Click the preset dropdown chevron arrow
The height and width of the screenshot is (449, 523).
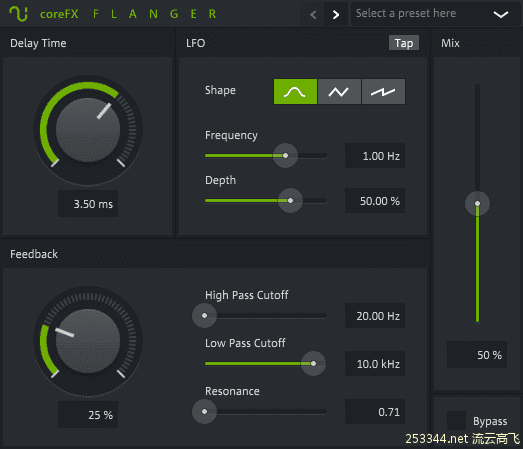[x=501, y=14]
